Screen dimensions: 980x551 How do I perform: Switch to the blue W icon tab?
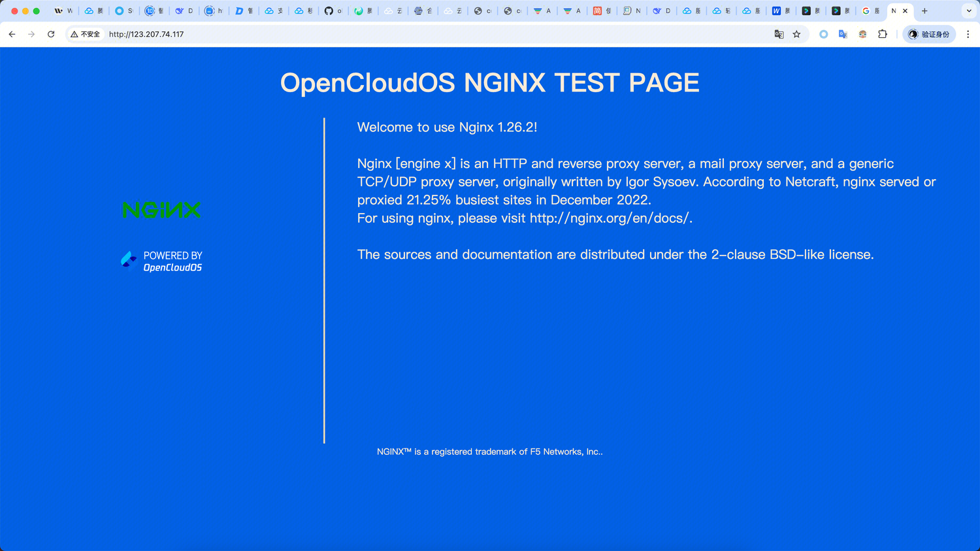coord(781,11)
